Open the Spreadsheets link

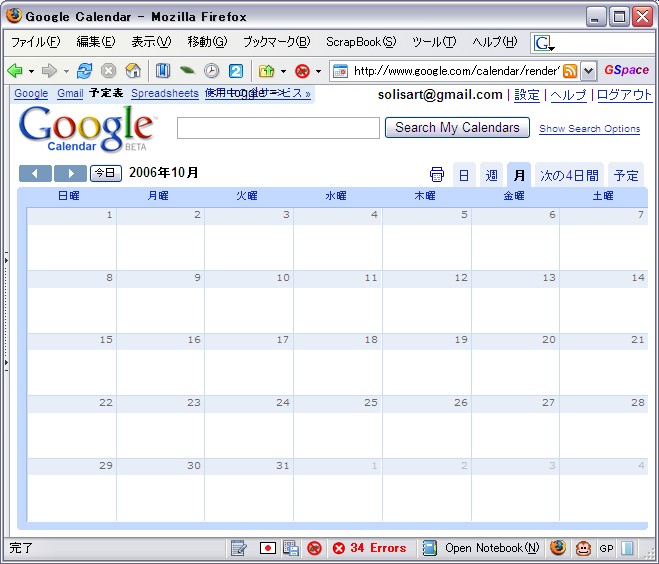pos(165,93)
